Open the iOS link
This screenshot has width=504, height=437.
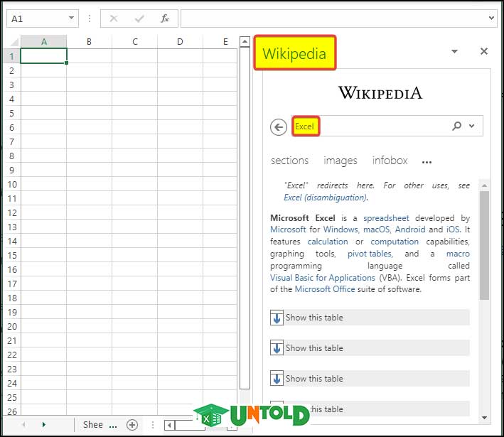click(x=454, y=230)
